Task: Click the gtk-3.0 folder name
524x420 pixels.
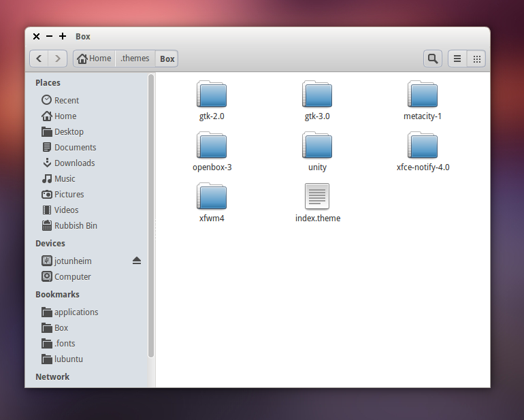Action: (x=317, y=116)
